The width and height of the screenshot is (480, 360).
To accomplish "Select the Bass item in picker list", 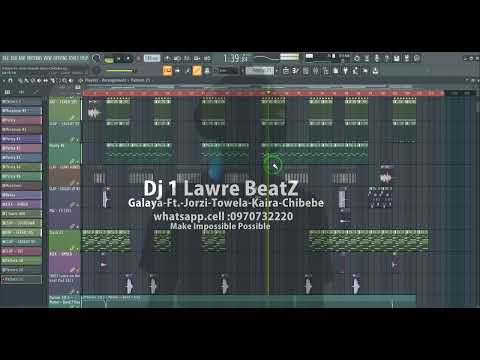I will [21, 195].
